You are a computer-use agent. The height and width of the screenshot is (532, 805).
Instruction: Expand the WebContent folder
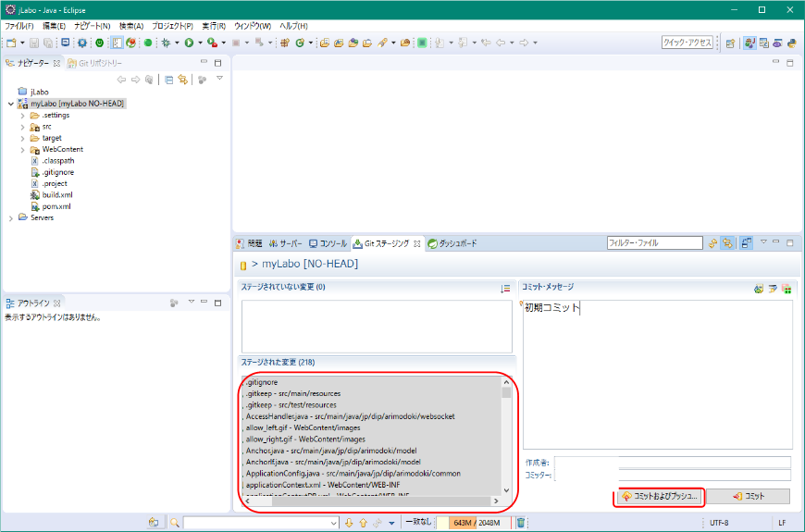click(x=22, y=150)
